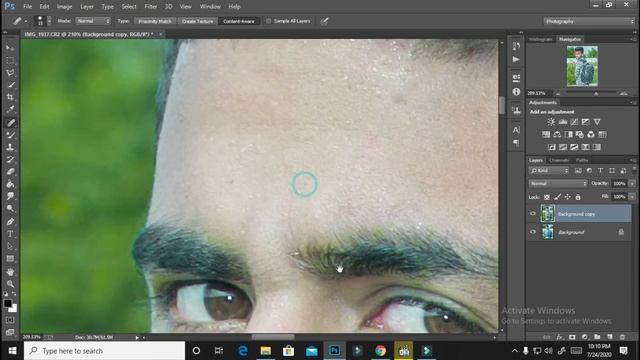Enable the Sample All Layers checkbox

(269, 21)
